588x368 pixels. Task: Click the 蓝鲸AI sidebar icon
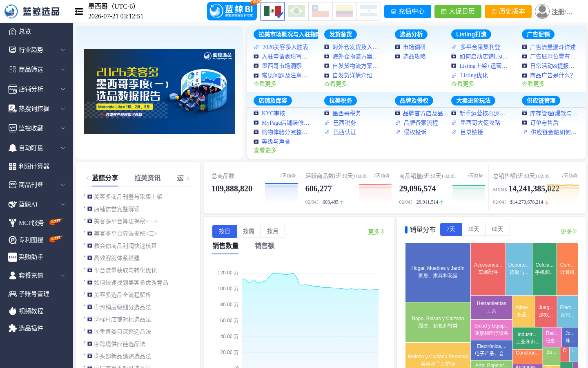pyautogui.click(x=13, y=204)
